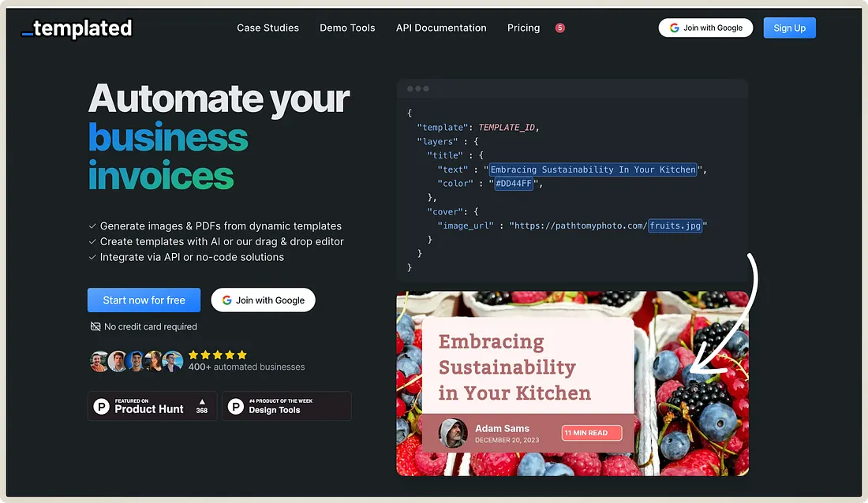Click the highlighted title text in the code

[593, 170]
